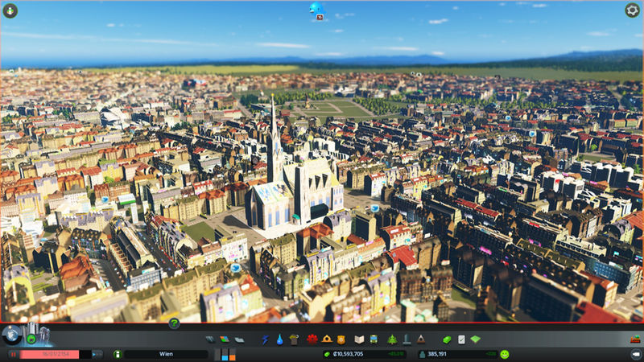Click the Wien city name field
644x362 pixels.
[166, 354]
